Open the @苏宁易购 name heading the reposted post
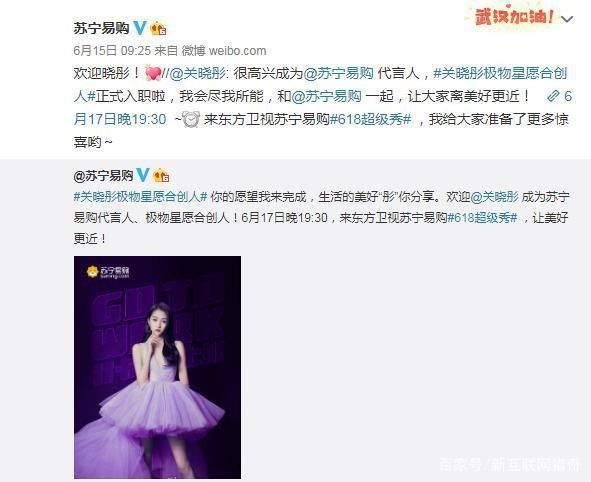Screen dimensions: 591x482 tap(103, 176)
